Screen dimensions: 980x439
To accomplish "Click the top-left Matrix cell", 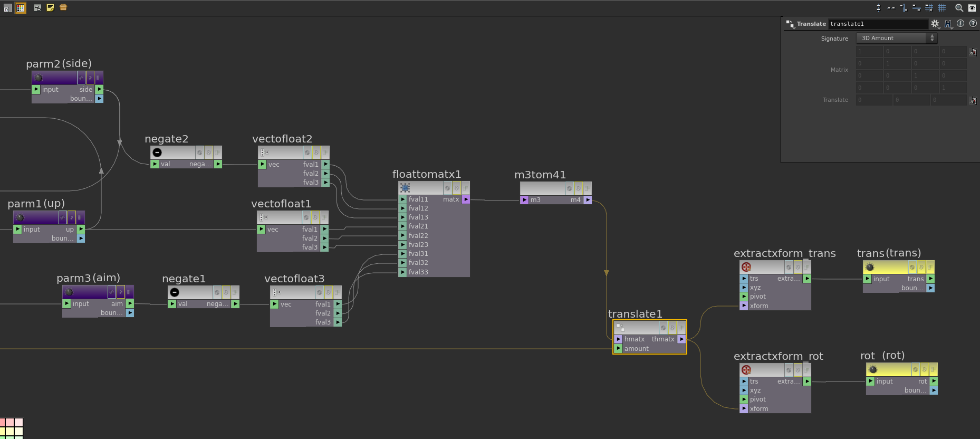I will point(869,51).
